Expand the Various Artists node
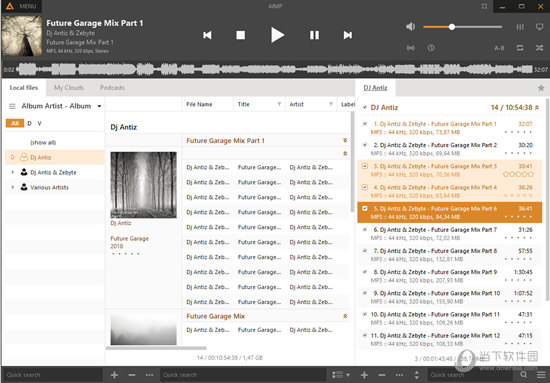The width and height of the screenshot is (550, 383). click(13, 187)
